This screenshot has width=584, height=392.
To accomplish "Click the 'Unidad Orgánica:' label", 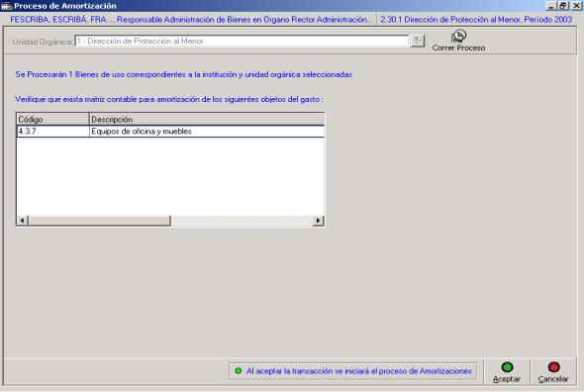I will [x=43, y=42].
